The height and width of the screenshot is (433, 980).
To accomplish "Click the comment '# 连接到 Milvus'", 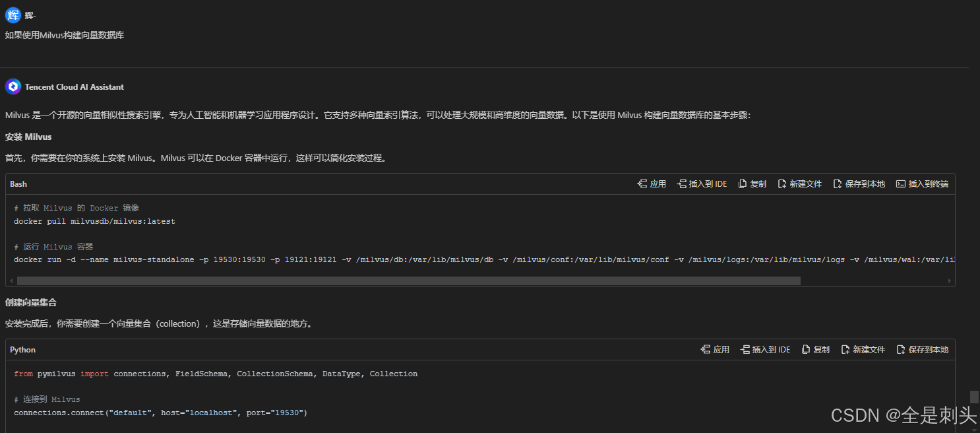I will click(x=47, y=399).
